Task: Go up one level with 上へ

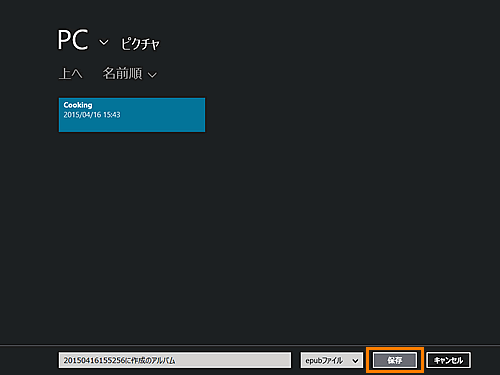Action: [71, 73]
